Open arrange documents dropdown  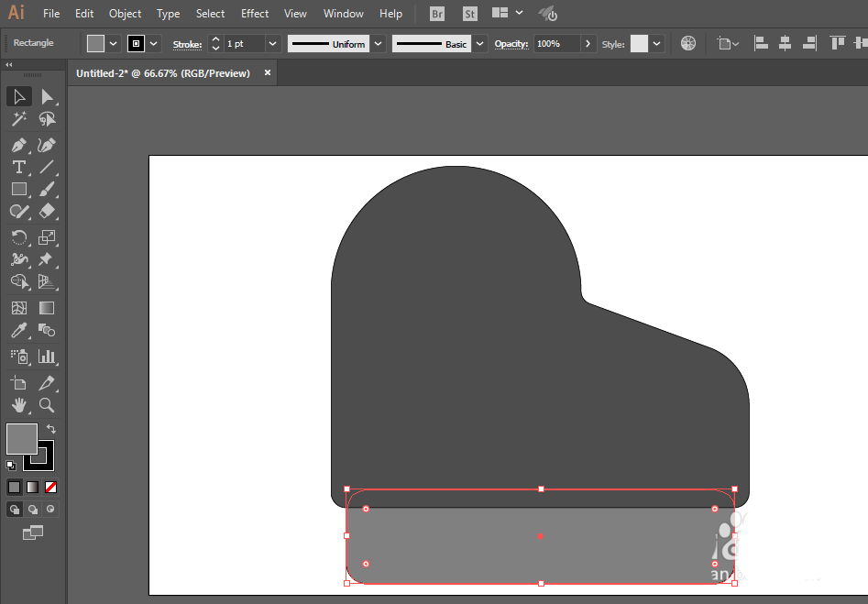508,13
